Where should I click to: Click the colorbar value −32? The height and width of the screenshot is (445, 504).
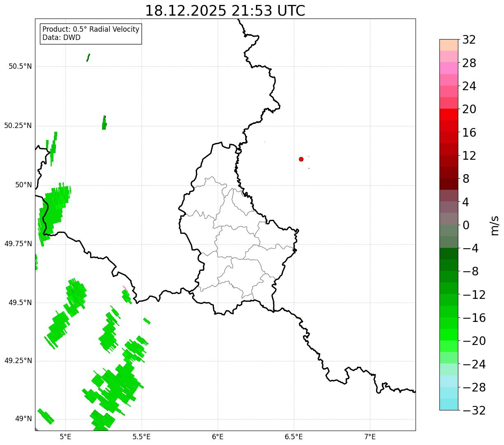click(x=474, y=410)
